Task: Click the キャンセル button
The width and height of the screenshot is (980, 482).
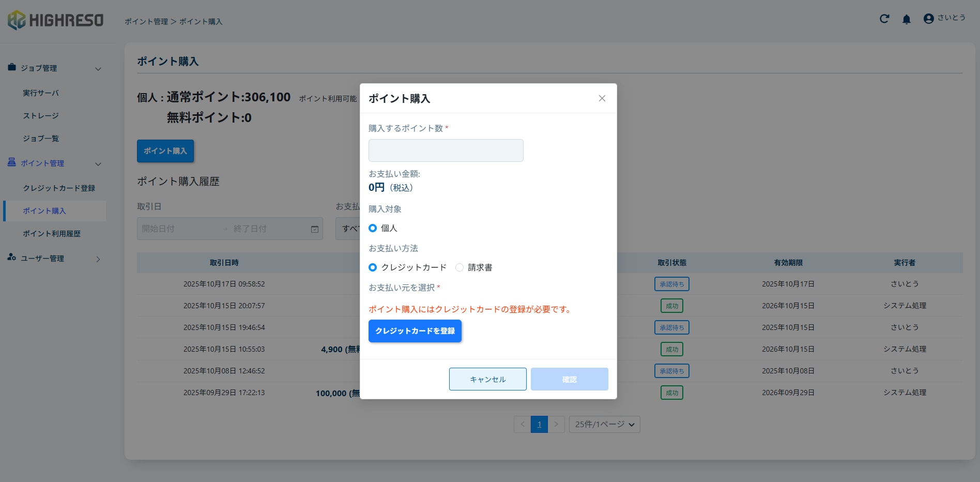Action: (x=487, y=379)
